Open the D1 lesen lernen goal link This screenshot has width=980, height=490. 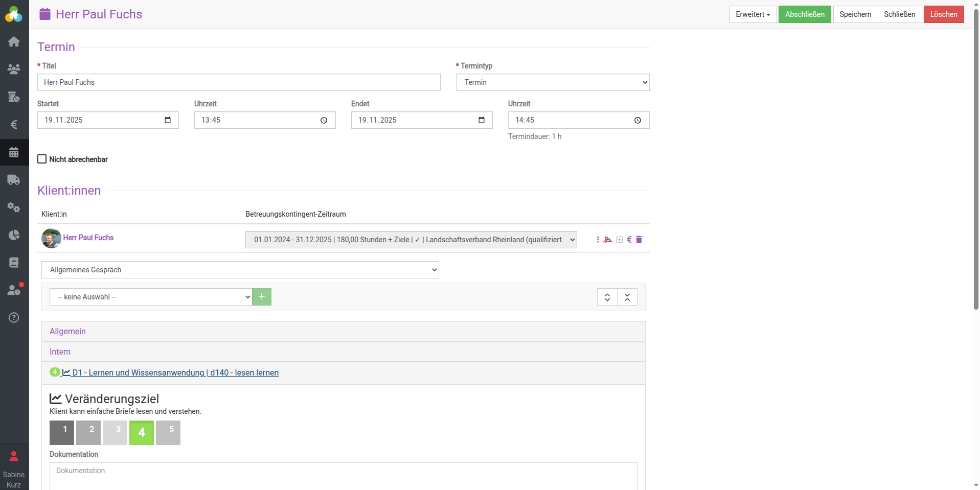tap(175, 373)
